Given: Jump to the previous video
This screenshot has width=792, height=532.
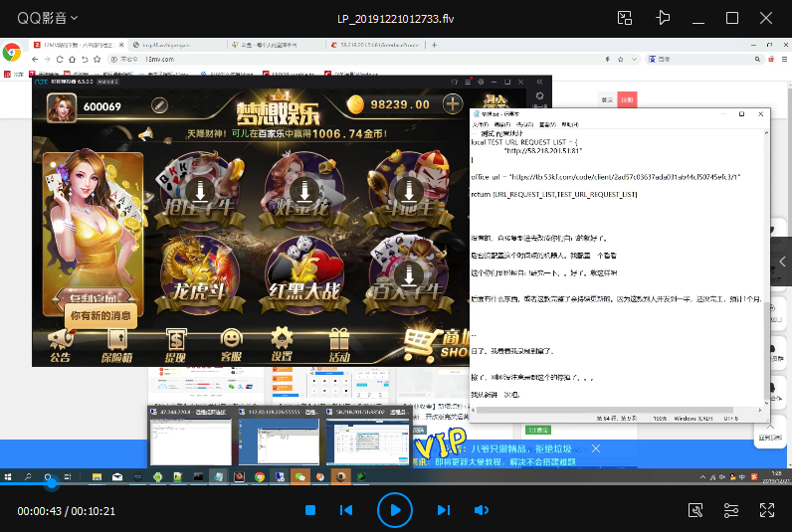Looking at the screenshot, I should pos(346,510).
